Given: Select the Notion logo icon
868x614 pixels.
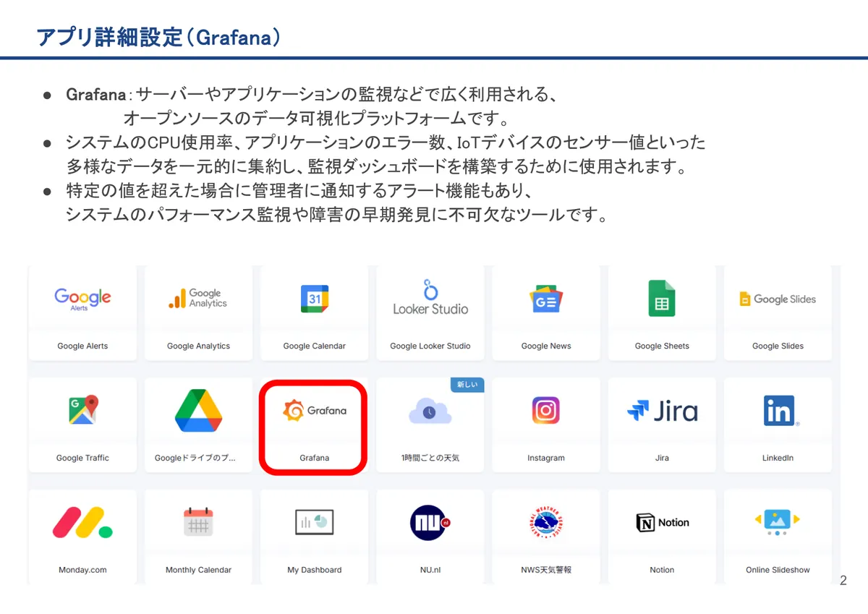Looking at the screenshot, I should (662, 522).
